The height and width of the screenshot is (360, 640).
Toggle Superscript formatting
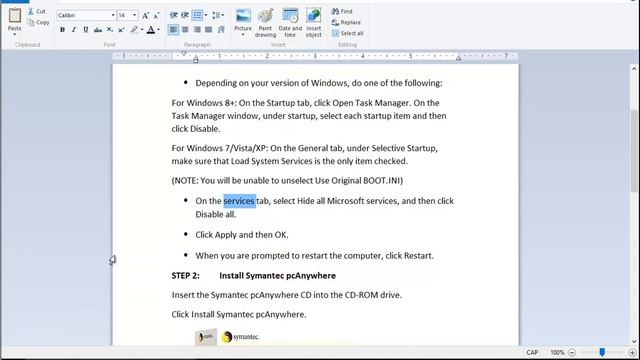tap(121, 29)
